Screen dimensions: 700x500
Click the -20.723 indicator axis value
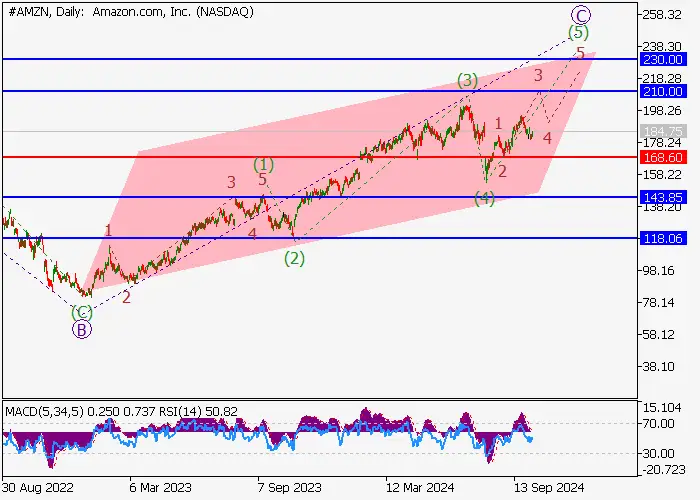coord(663,470)
